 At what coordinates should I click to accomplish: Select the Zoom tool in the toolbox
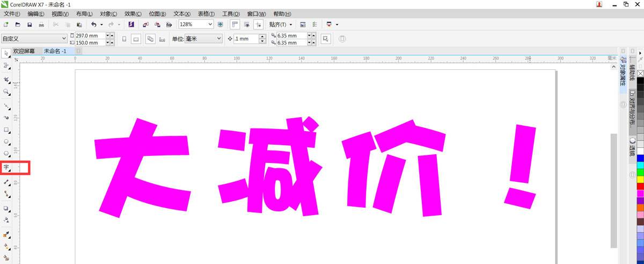pos(6,92)
